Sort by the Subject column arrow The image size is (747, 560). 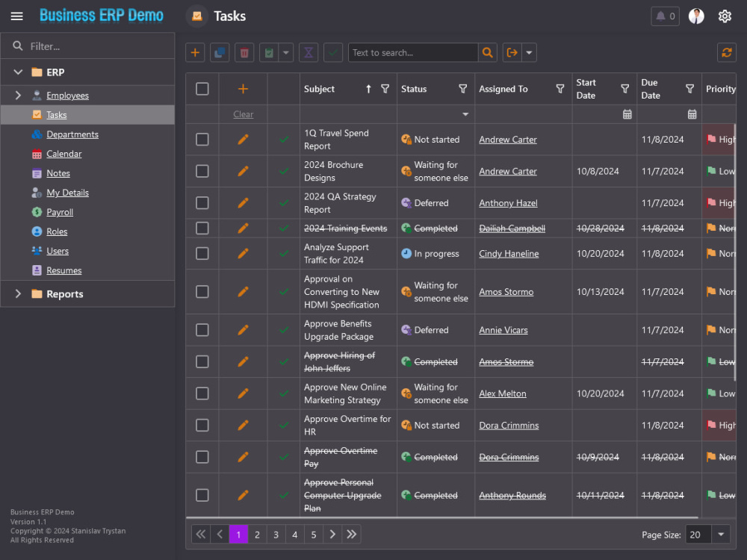pos(368,89)
